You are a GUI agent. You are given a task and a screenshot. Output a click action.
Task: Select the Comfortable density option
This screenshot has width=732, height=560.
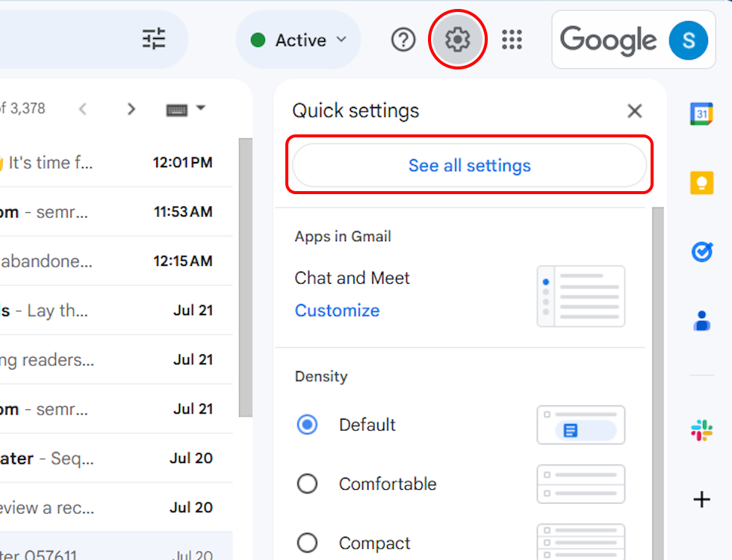(x=307, y=484)
